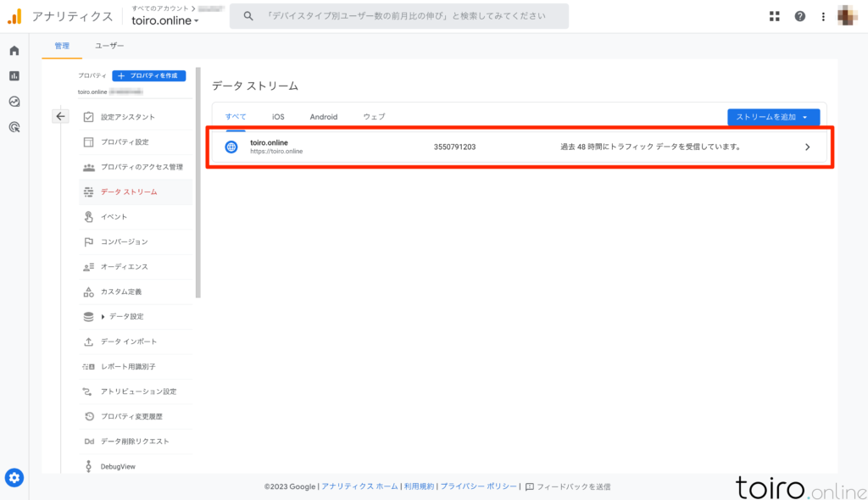
Task: Click stream ID 3550791203
Action: coord(454,147)
